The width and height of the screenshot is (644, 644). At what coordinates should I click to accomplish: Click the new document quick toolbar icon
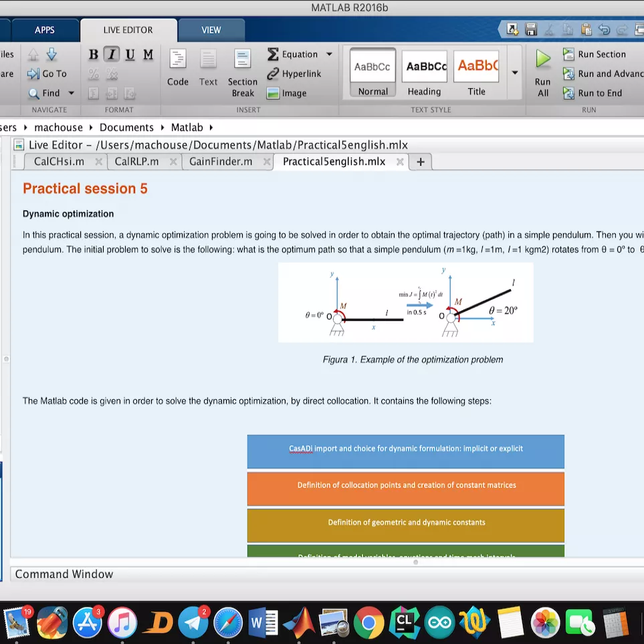(x=512, y=29)
